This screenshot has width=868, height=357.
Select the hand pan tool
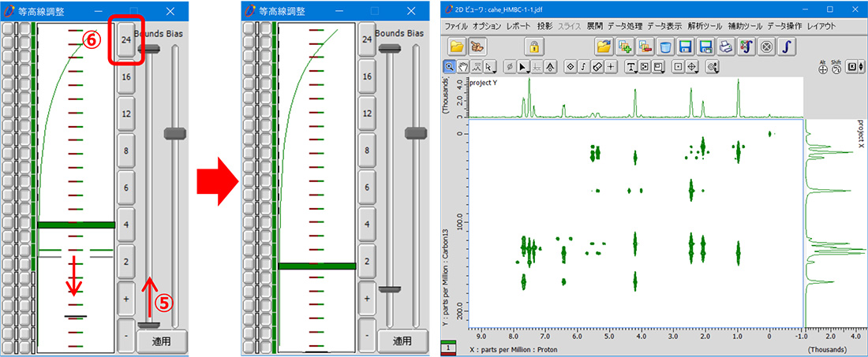(x=463, y=67)
